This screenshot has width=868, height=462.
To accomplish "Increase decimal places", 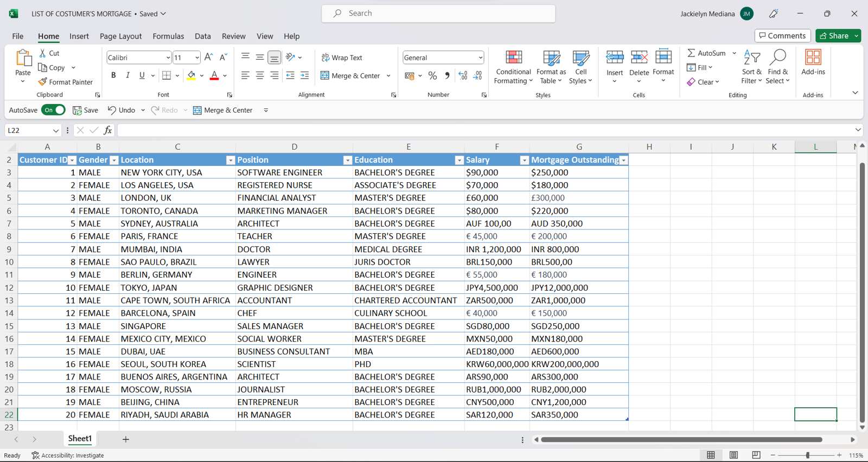I will (463, 76).
